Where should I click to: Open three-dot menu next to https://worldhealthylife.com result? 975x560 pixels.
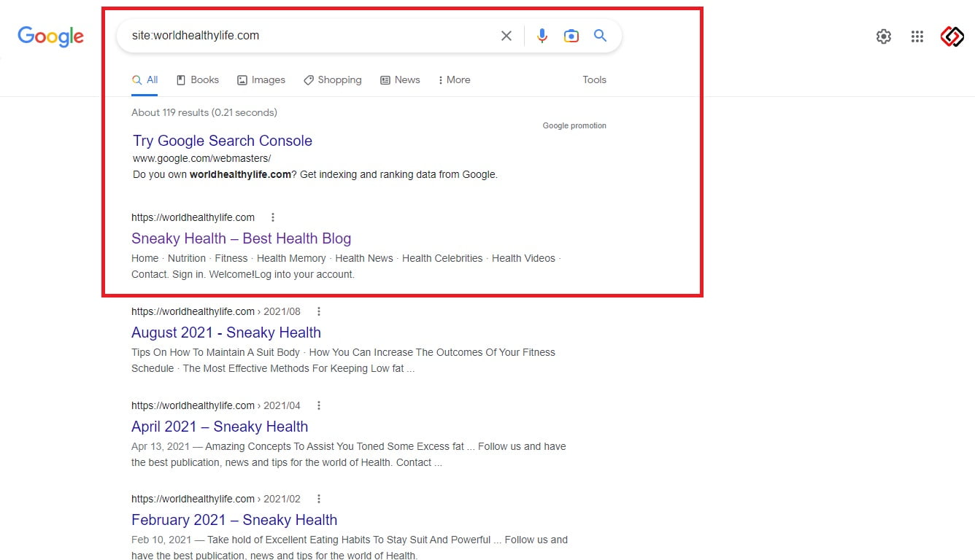(x=273, y=217)
